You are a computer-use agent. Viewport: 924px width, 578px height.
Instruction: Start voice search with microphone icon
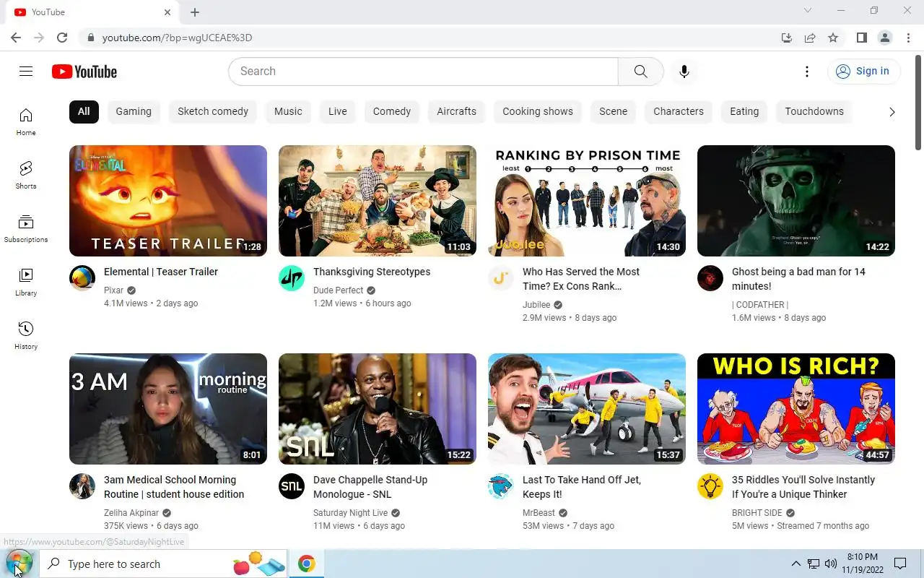tap(684, 71)
